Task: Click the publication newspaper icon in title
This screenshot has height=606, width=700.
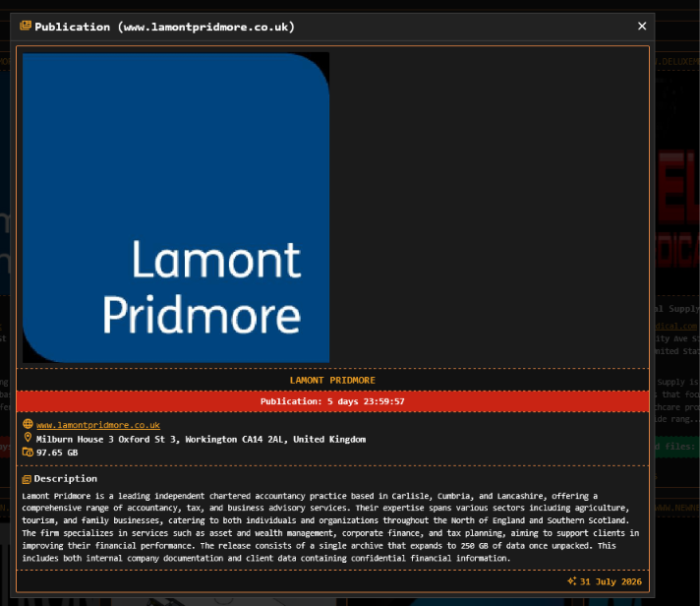Action: 26,26
